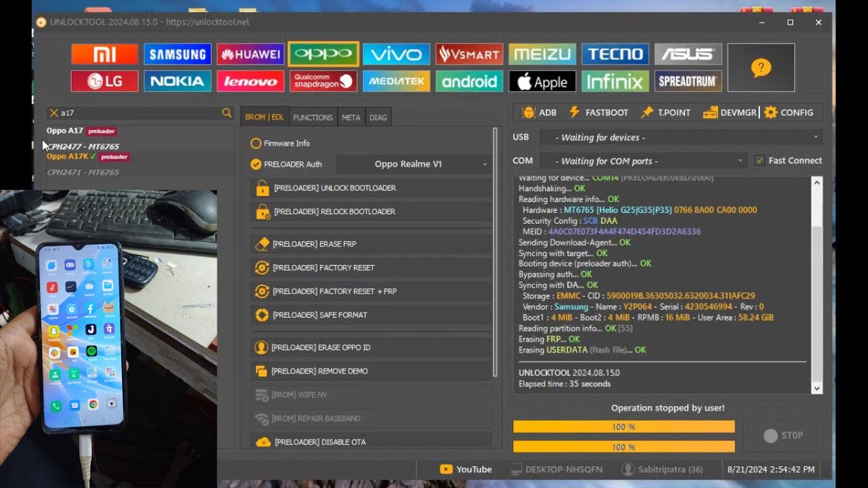Choose the Nokia brand logo
This screenshot has width=868, height=488.
tap(178, 81)
